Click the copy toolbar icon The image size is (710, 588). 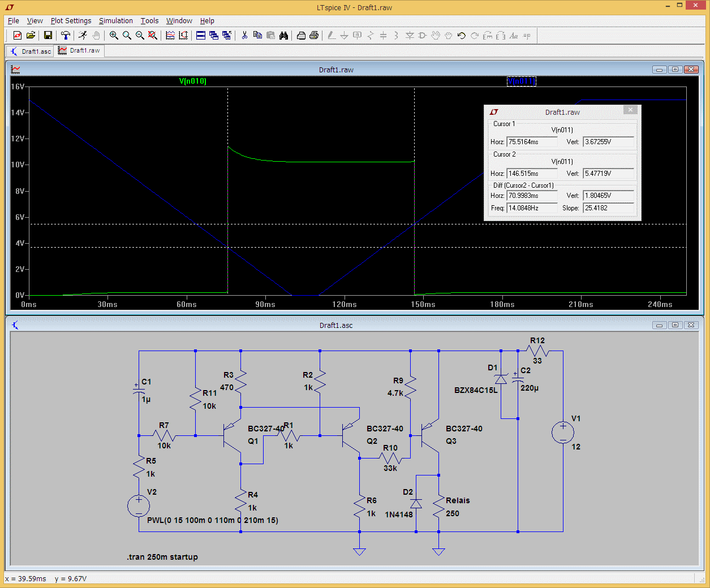tap(257, 35)
